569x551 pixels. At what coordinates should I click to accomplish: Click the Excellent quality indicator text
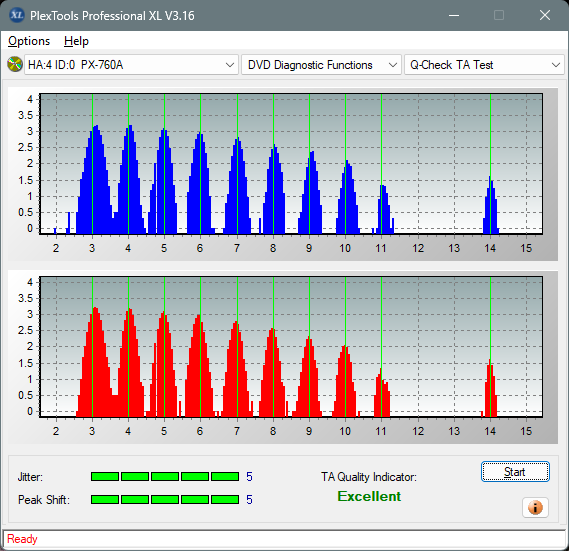tap(369, 496)
